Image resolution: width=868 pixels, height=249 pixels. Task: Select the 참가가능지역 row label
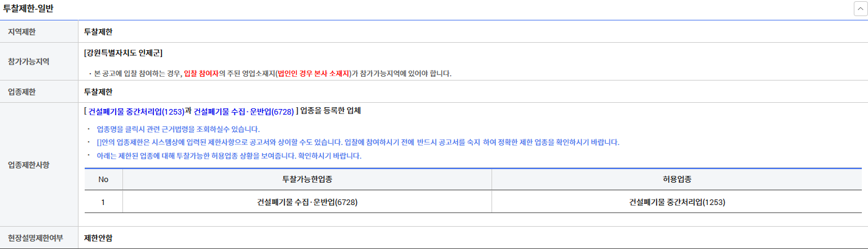pos(28,61)
